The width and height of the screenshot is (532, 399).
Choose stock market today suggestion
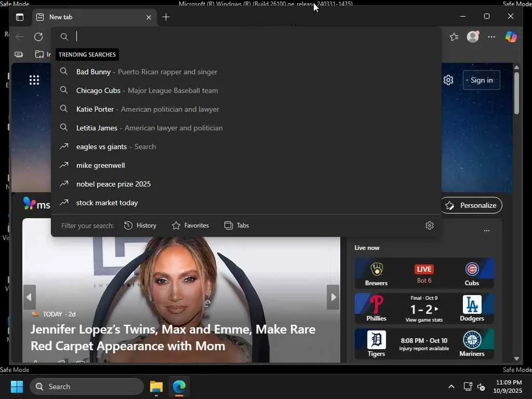tap(246, 203)
